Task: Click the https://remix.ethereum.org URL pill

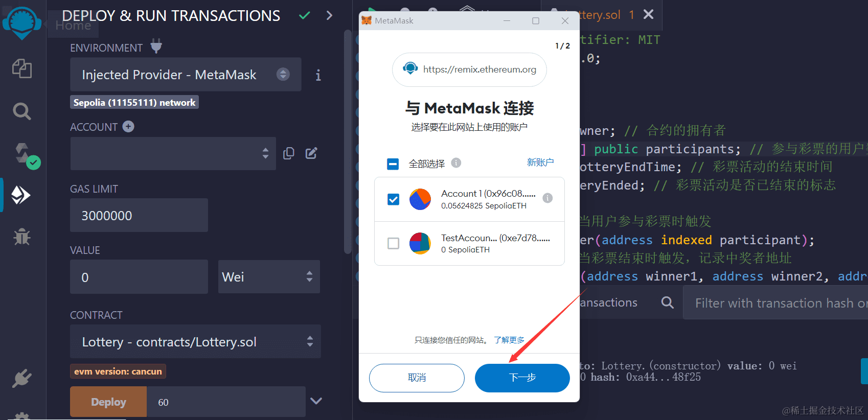Action: click(x=469, y=69)
